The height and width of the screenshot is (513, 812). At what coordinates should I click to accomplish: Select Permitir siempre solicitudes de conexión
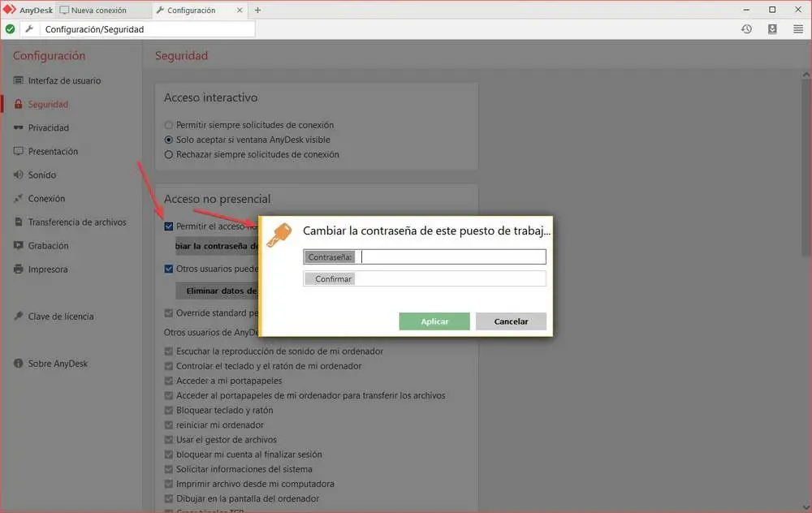click(168, 125)
